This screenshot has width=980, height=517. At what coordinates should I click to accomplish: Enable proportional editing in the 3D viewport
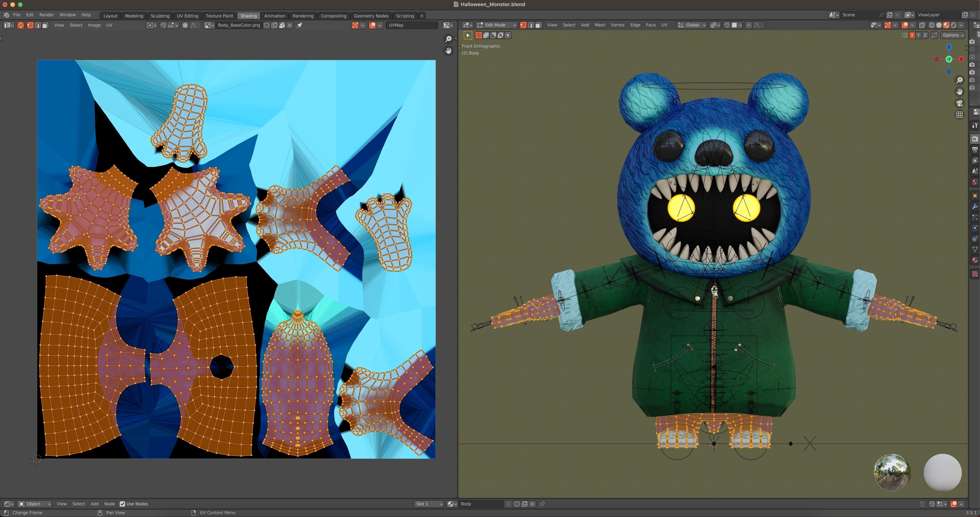coord(749,25)
